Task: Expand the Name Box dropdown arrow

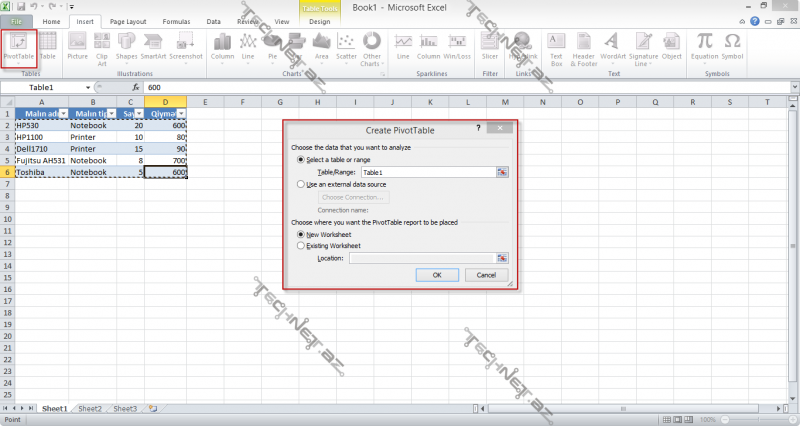Action: coord(88,87)
